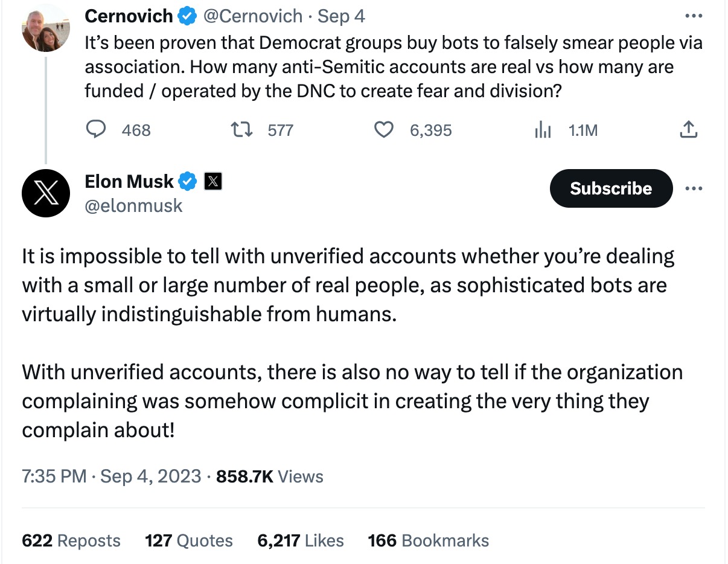View the 127 Quotes list
The height and width of the screenshot is (564, 728).
[x=188, y=540]
